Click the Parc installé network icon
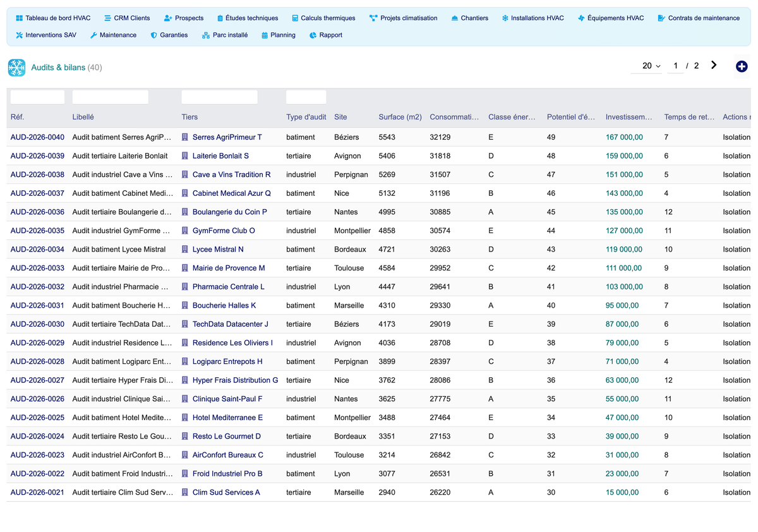 (206, 35)
